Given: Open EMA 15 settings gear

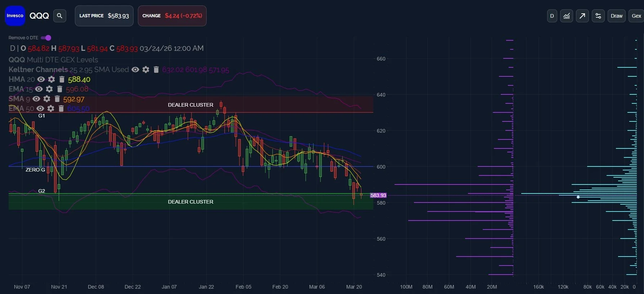Looking at the screenshot, I should click(x=49, y=89).
